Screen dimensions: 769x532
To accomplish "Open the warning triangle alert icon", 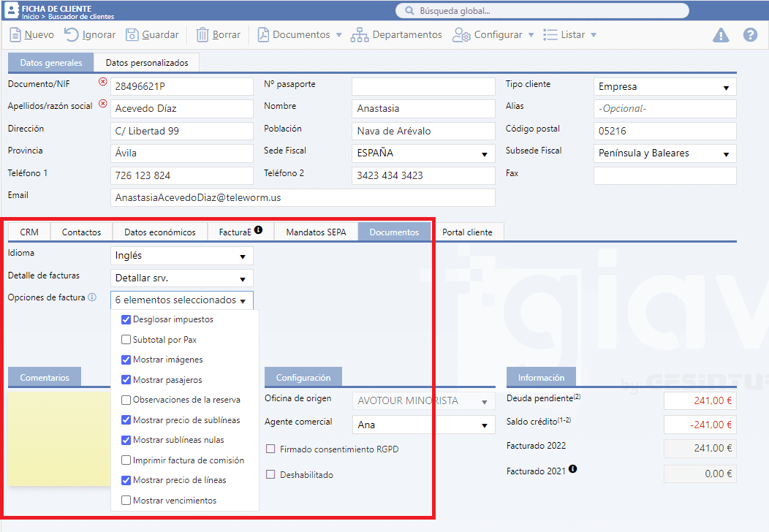I will [721, 35].
